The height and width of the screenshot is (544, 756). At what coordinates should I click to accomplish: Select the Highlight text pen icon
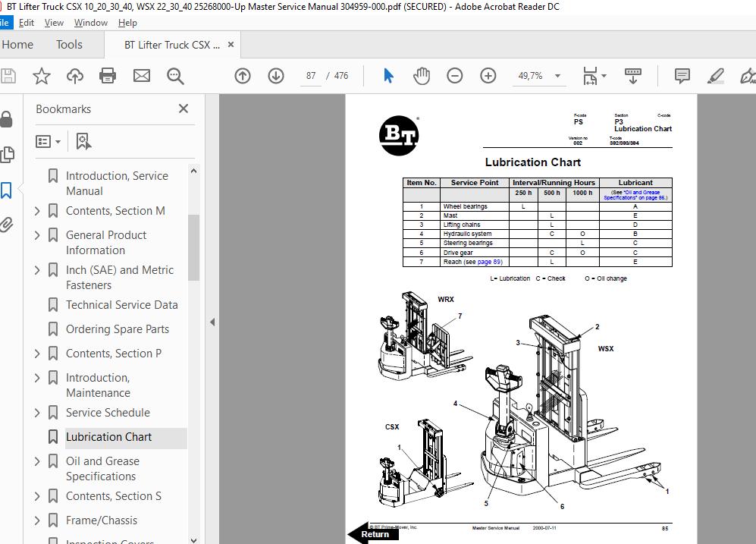[x=716, y=76]
